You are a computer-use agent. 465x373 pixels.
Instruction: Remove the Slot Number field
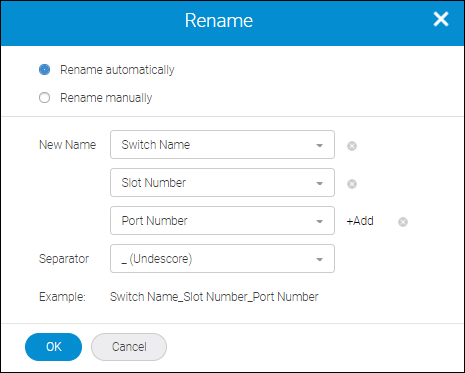tap(352, 184)
